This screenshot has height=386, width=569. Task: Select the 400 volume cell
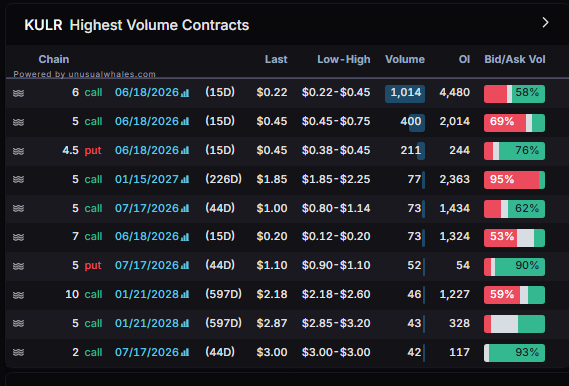(411, 122)
